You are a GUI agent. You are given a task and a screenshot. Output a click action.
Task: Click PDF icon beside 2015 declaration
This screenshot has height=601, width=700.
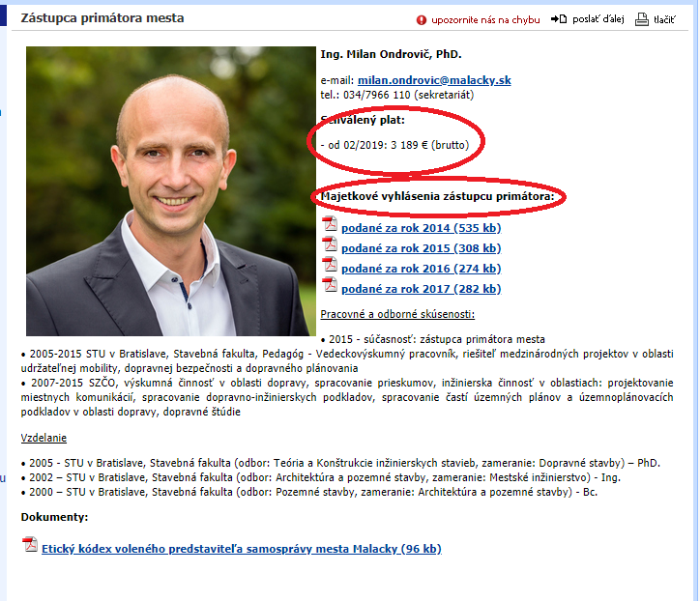pos(330,244)
